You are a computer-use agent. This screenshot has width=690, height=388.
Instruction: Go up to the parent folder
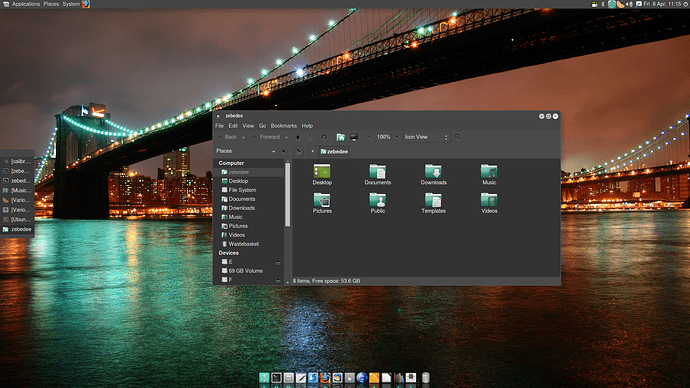[x=298, y=137]
